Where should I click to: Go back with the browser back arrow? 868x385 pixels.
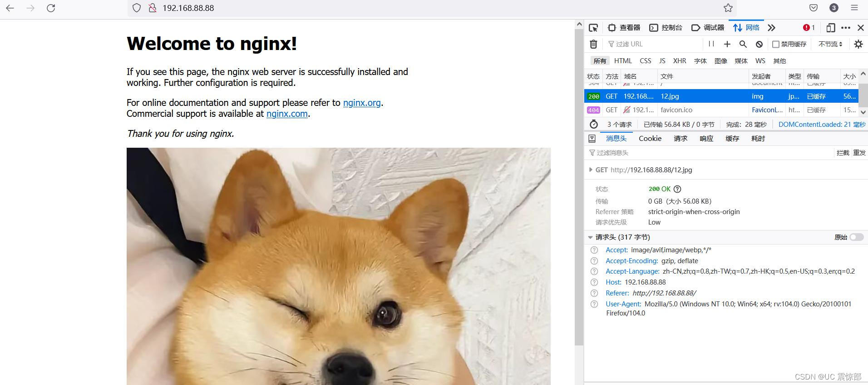10,8
